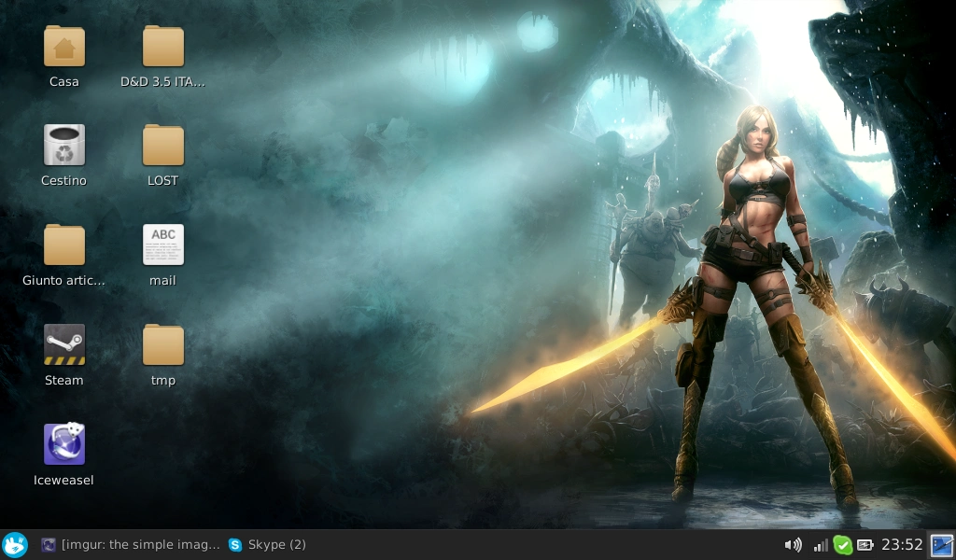Select the 'LOST' folder label
The image size is (956, 560).
click(162, 181)
